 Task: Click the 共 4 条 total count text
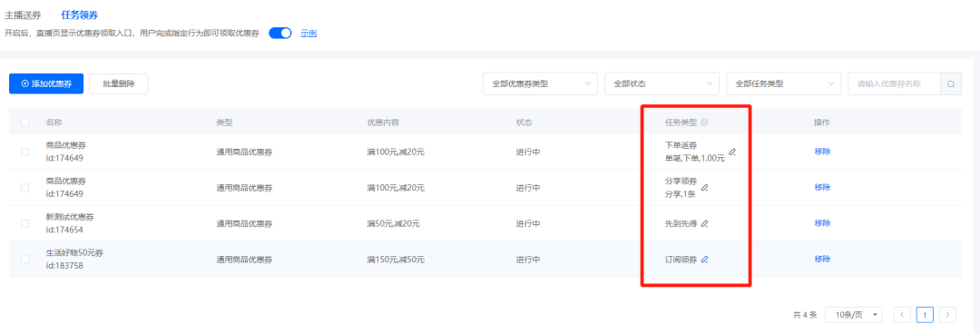coord(805,315)
